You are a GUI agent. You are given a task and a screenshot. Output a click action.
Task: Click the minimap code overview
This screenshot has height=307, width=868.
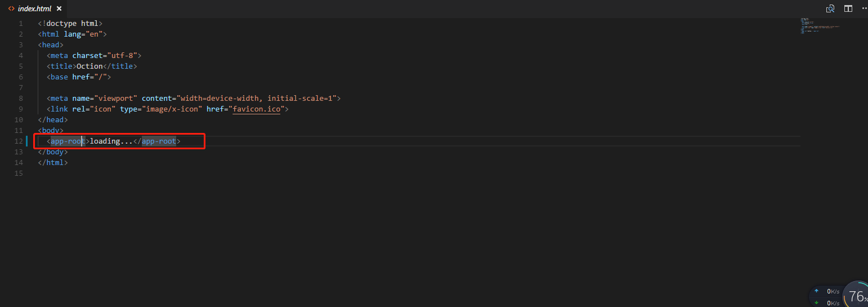pos(820,26)
